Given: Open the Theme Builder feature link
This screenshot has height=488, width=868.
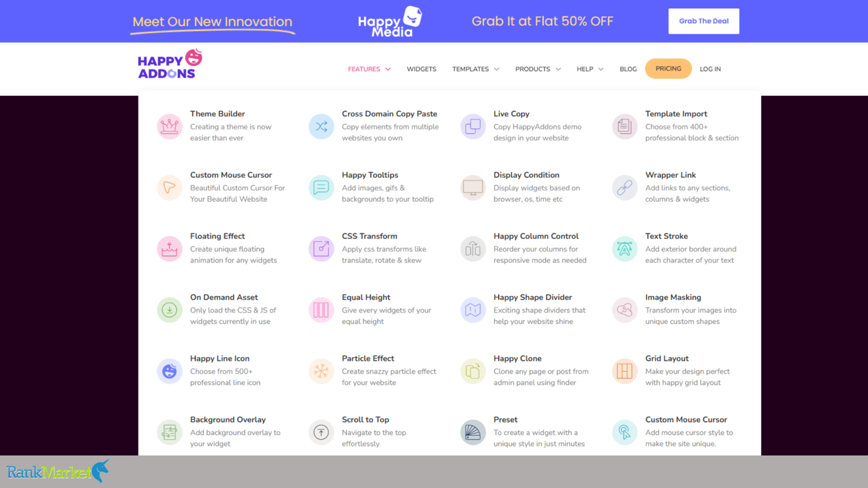Looking at the screenshot, I should pyautogui.click(x=217, y=114).
